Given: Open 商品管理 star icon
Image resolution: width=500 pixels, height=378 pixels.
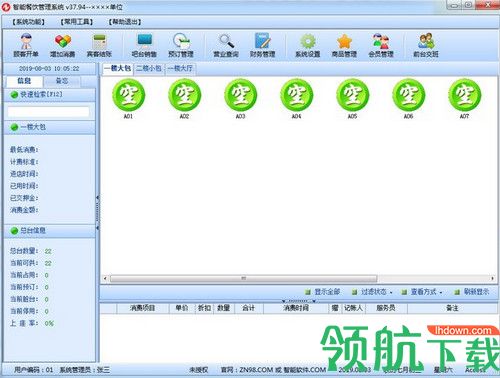Looking at the screenshot, I should click(x=344, y=45).
